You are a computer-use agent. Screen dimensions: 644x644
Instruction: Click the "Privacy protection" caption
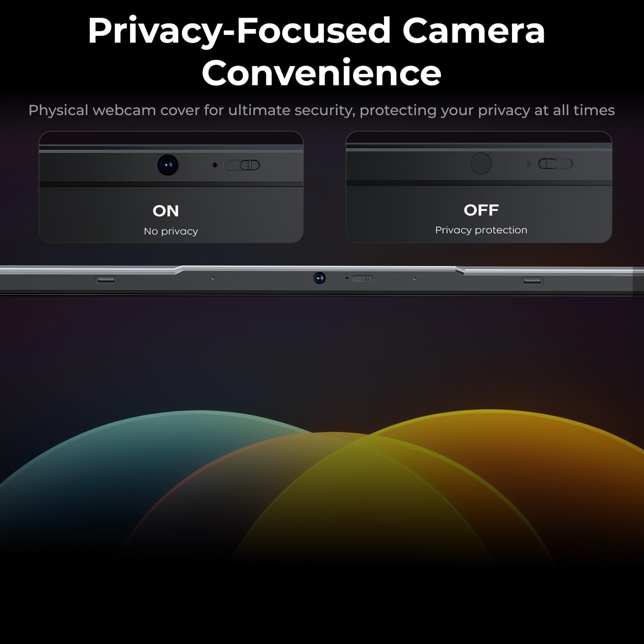(x=481, y=230)
